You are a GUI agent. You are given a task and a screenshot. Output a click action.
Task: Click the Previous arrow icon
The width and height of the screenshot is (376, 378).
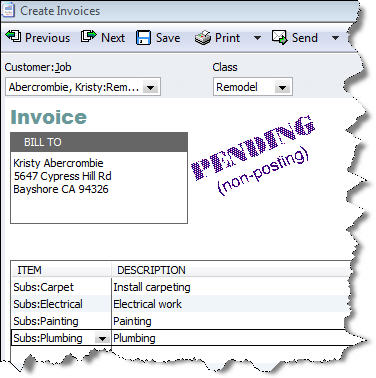(x=13, y=37)
